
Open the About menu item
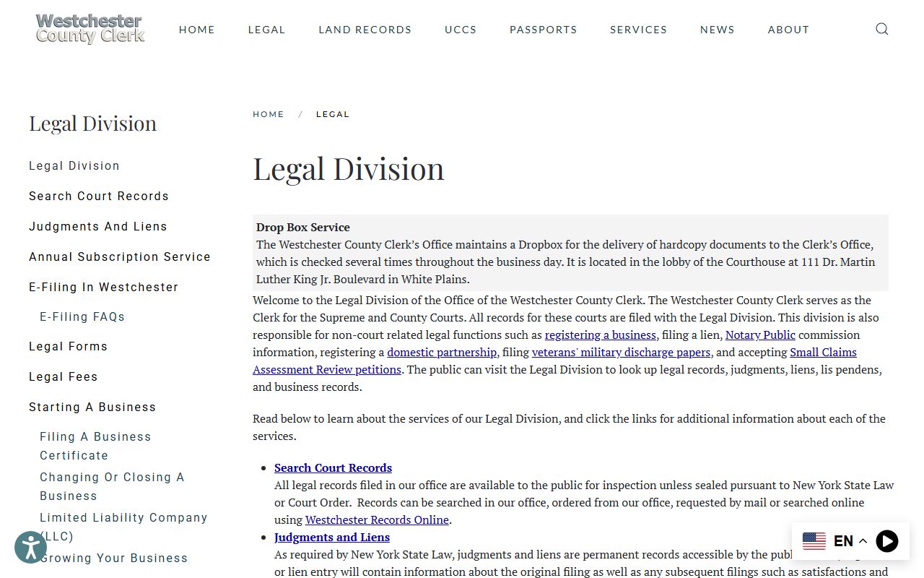coord(788,30)
